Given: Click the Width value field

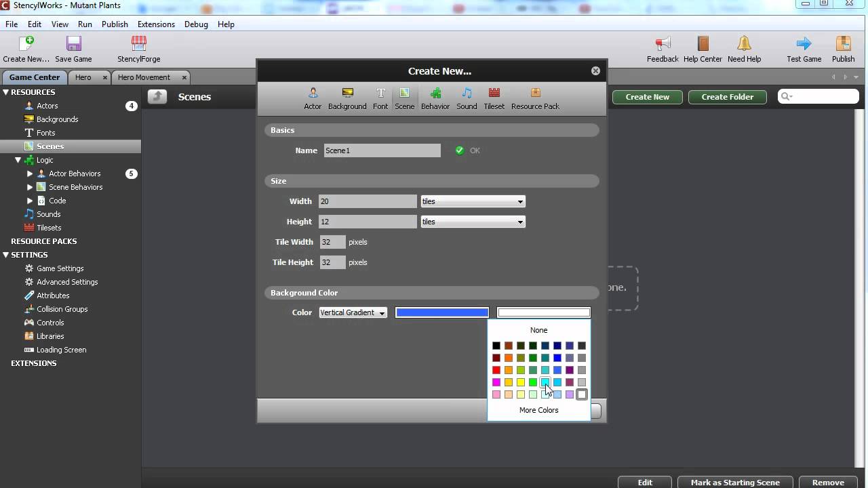Looking at the screenshot, I should 368,201.
